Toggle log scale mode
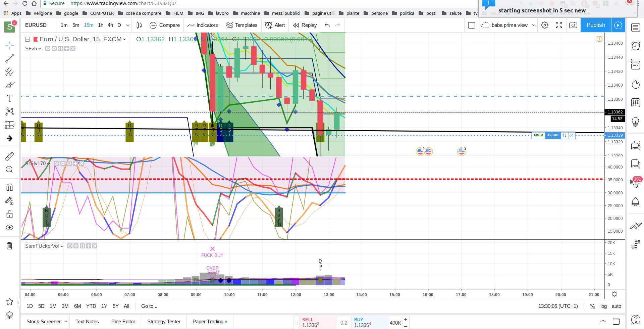Screen dimensions: 644x329 pyautogui.click(x=603, y=306)
